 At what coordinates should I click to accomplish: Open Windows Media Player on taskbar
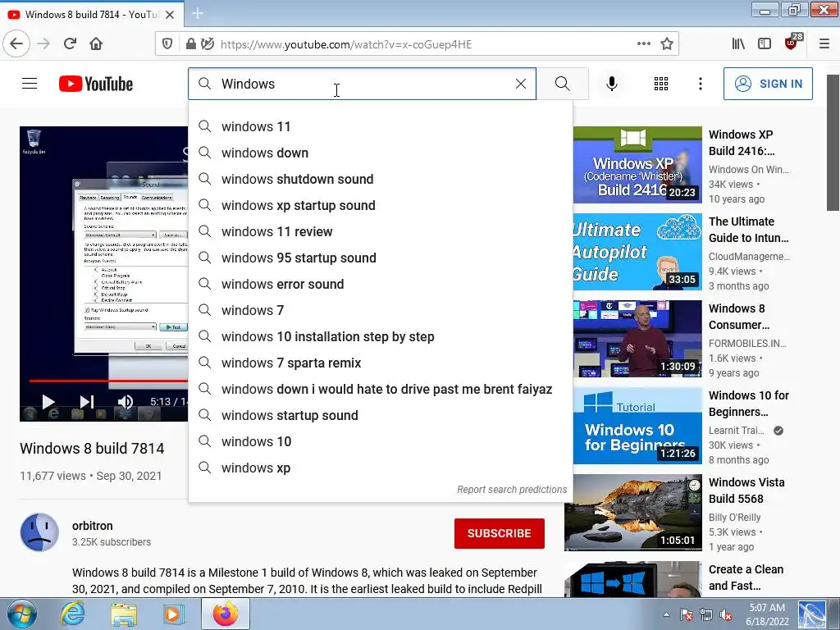[172, 614]
